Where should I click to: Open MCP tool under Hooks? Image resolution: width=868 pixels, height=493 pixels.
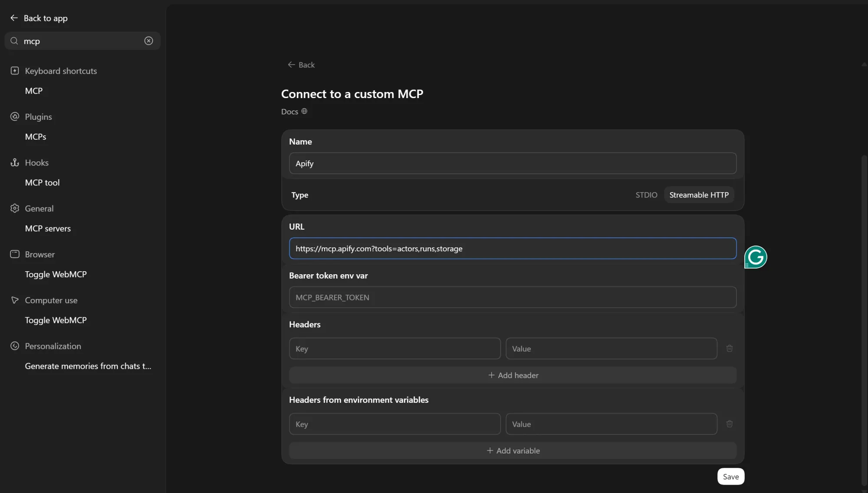point(42,183)
